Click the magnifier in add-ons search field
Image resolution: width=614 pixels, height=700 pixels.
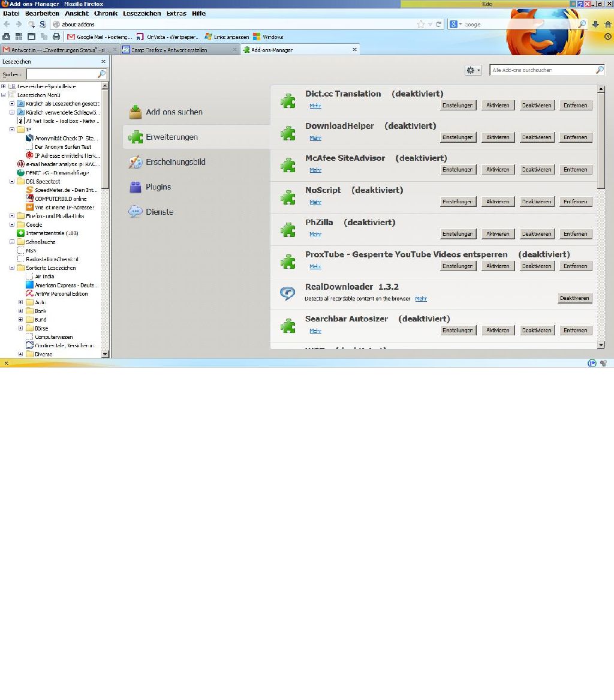[x=599, y=70]
